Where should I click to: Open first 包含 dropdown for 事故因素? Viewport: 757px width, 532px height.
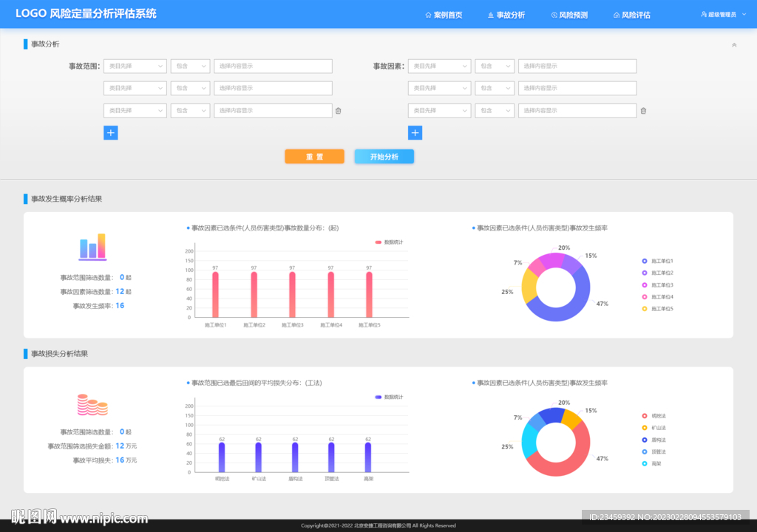(495, 66)
